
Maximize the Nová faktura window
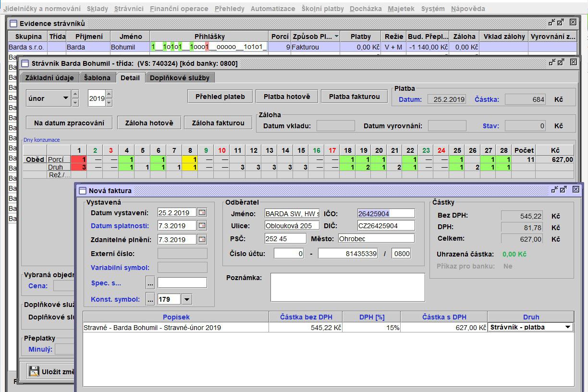pos(564,190)
